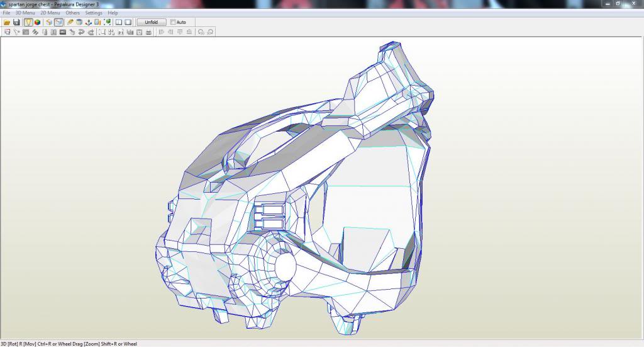Click the gray stacked blocks icon
The image size is (644, 347).
click(130, 32)
